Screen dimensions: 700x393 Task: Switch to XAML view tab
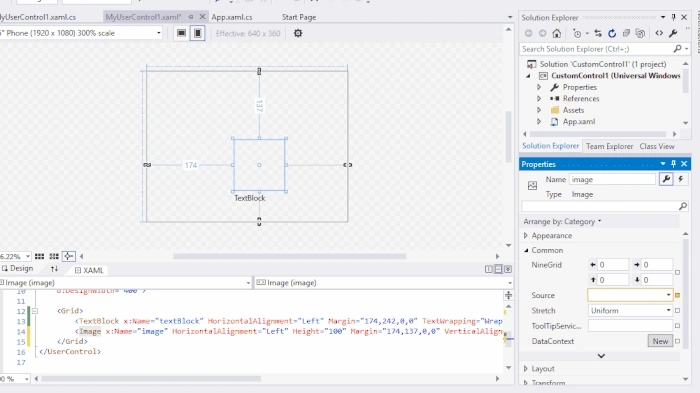89,270
